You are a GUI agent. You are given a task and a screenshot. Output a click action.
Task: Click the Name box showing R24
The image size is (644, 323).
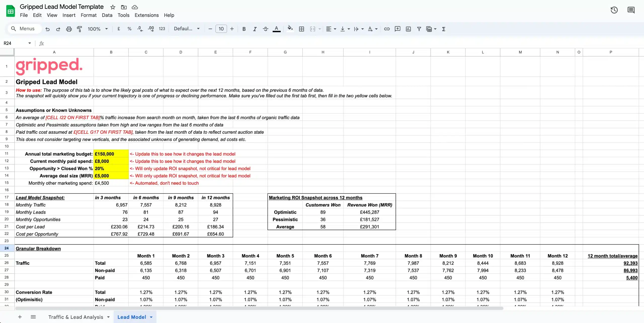tap(17, 43)
